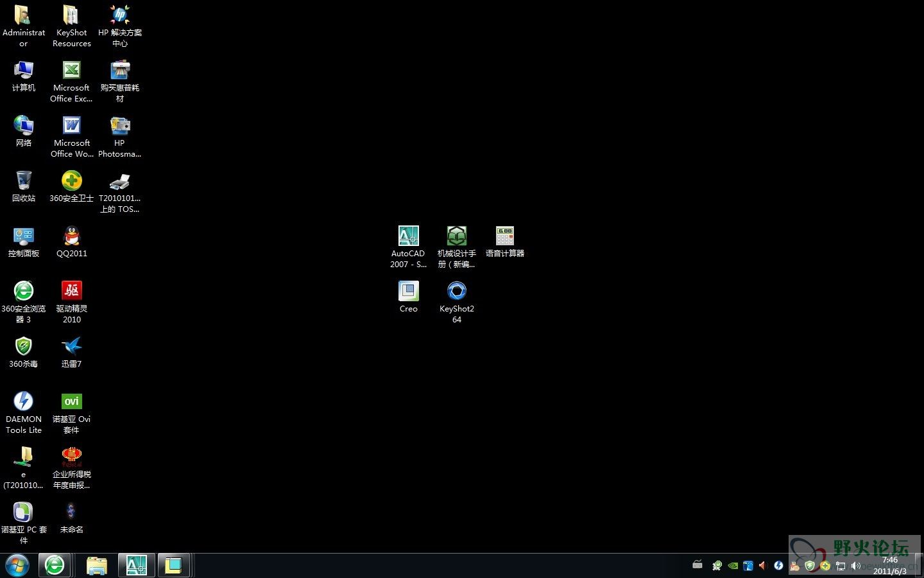This screenshot has height=578, width=924.
Task: Launch 360安全卫士 shortcut
Action: point(71,181)
